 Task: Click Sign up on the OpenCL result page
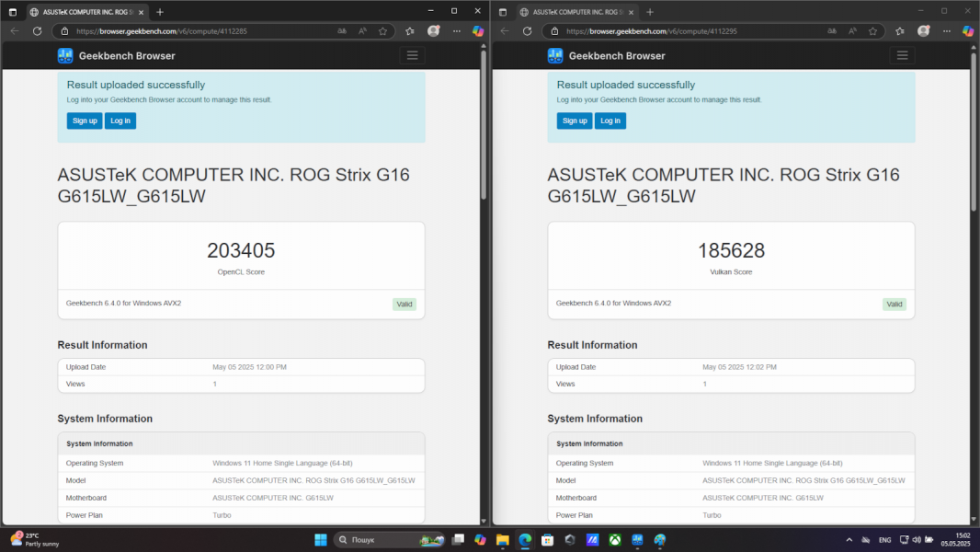pos(85,121)
